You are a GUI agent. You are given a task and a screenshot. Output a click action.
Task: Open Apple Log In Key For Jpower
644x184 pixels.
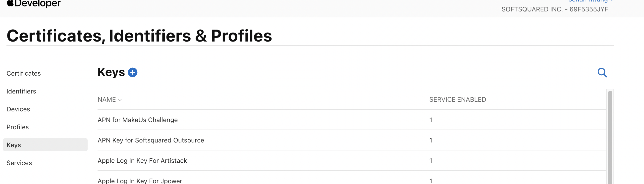coord(140,181)
